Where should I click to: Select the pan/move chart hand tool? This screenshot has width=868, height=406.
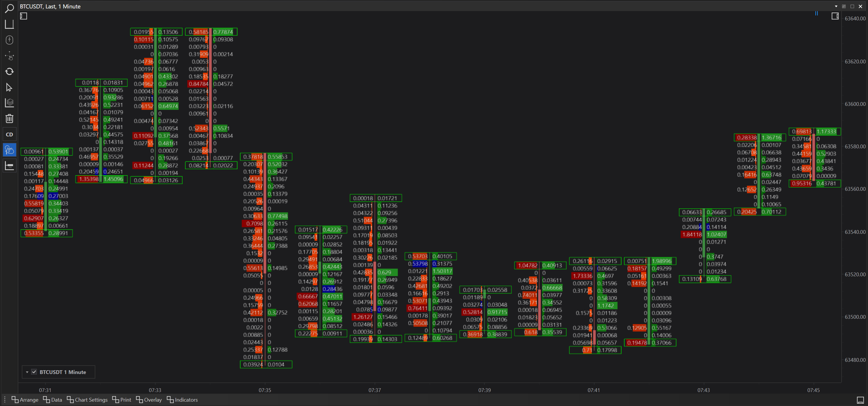point(9,56)
